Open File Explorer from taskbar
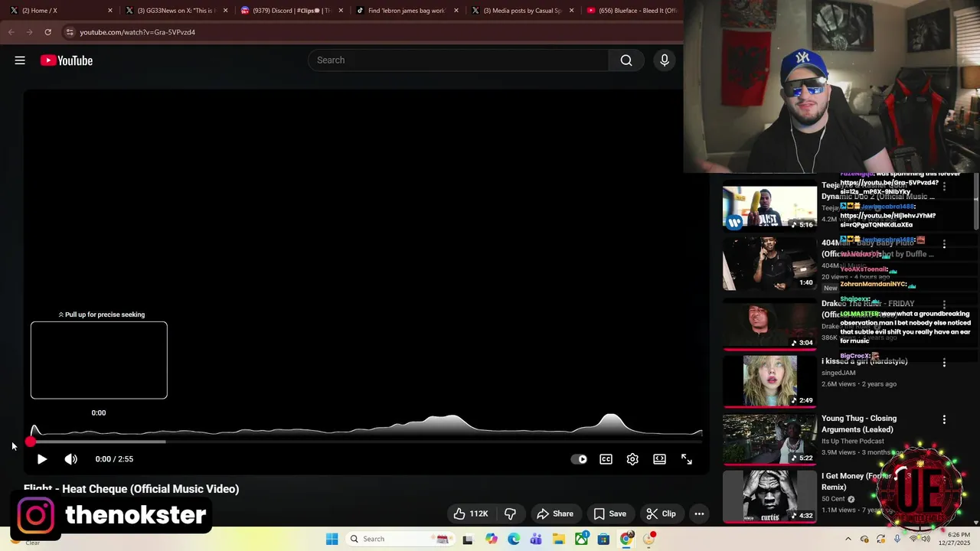This screenshot has height=551, width=980. point(559,539)
